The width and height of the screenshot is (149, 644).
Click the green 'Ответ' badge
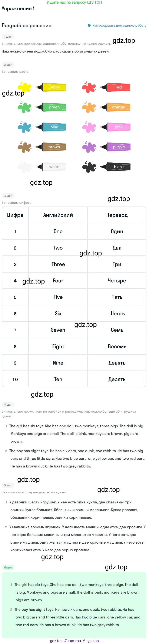[x=8, y=567]
